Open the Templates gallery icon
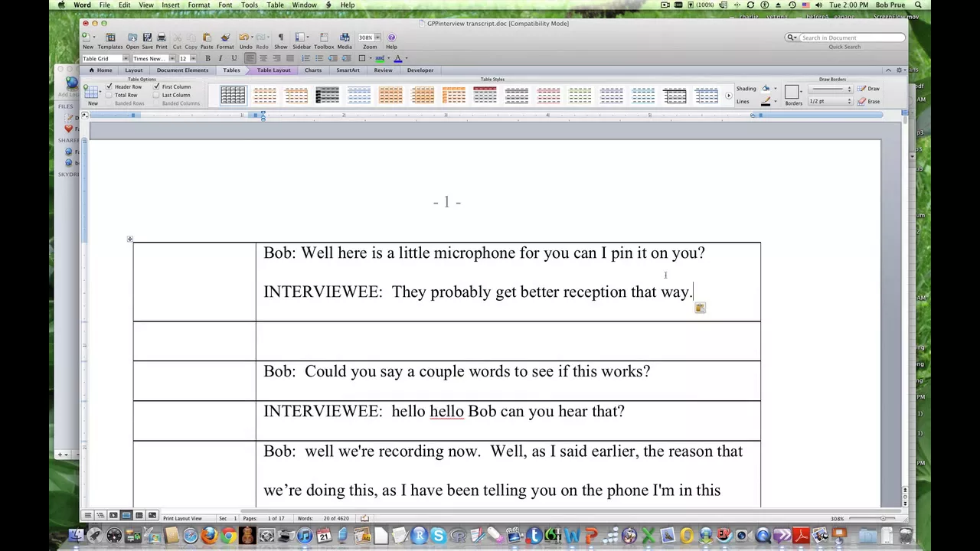The image size is (980, 551). coord(110,37)
